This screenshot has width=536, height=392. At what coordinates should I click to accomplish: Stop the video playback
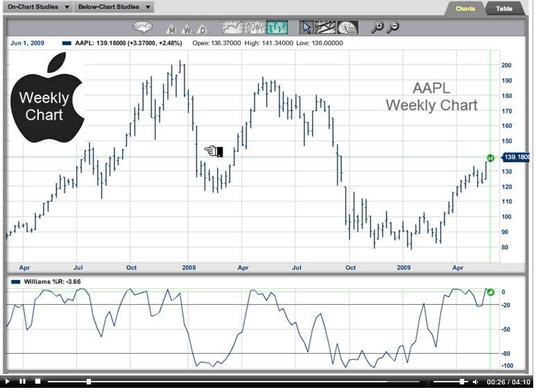[37, 381]
